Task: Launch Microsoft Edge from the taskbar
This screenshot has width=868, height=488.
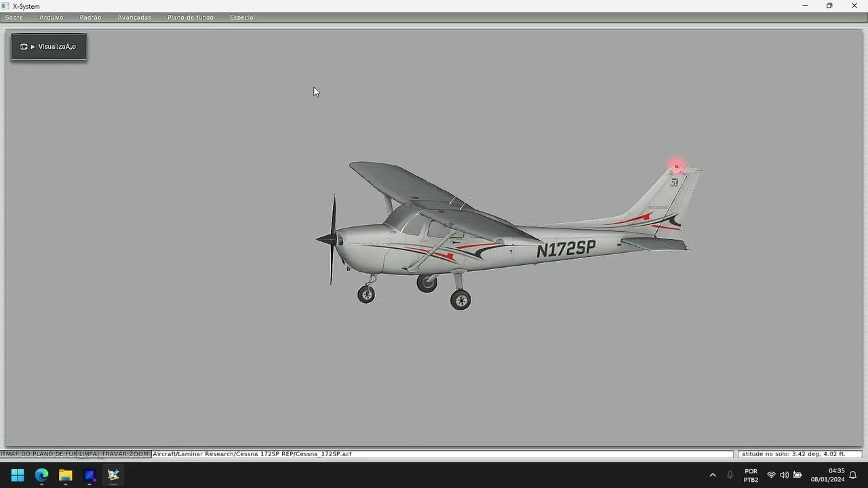Action: coord(41,475)
